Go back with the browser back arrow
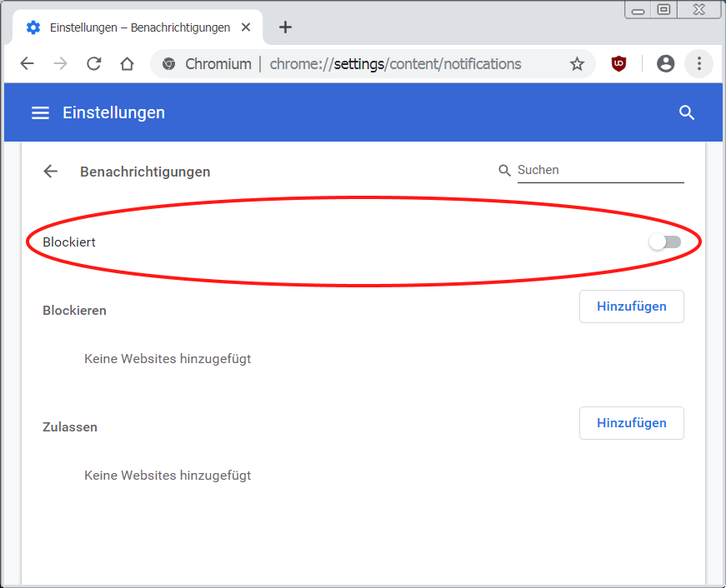 click(28, 64)
